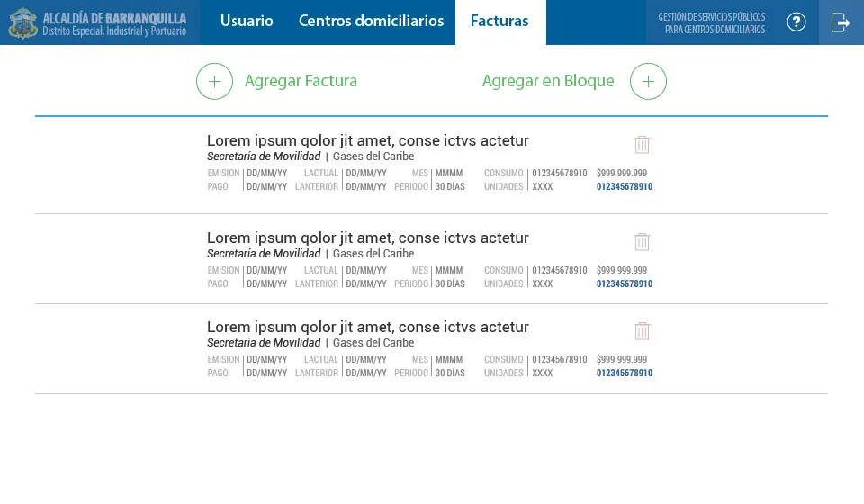
Task: Click Secretaría de Movilidad in third invoice
Action: [264, 343]
